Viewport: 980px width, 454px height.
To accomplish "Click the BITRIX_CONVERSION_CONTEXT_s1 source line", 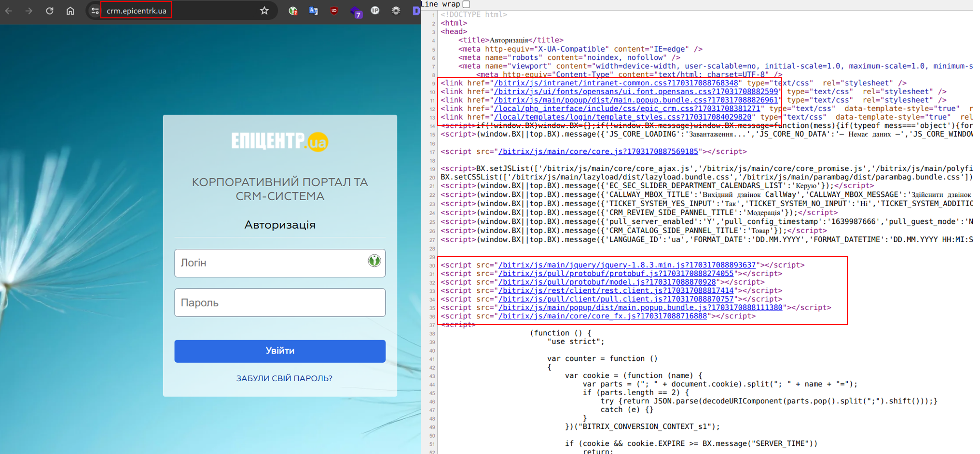I will click(x=642, y=426).
